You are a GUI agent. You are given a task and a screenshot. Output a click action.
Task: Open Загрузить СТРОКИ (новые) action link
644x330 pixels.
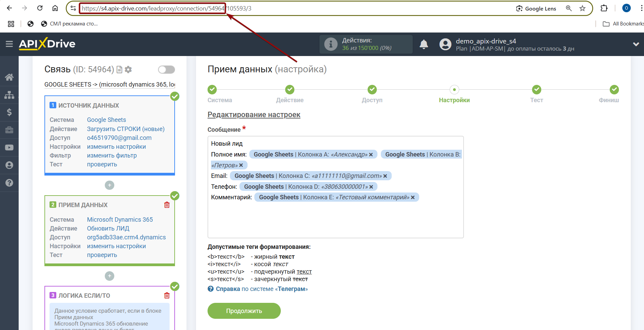pyautogui.click(x=126, y=129)
